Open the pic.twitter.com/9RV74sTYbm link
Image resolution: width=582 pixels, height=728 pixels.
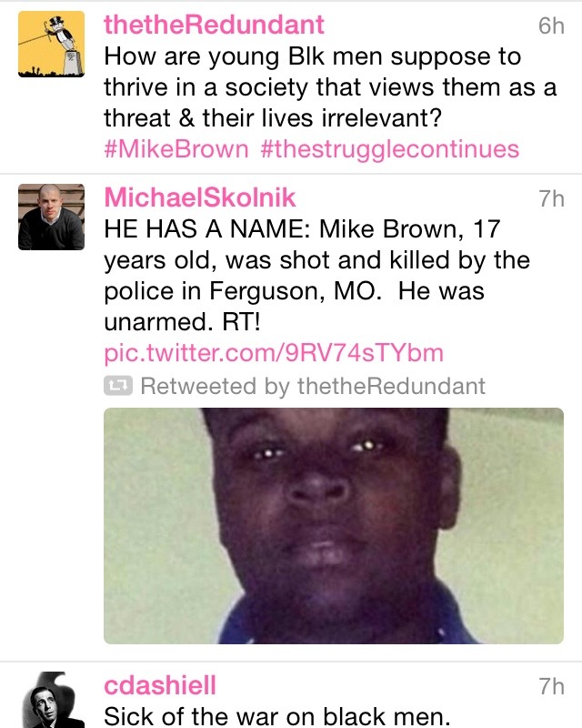(x=274, y=353)
